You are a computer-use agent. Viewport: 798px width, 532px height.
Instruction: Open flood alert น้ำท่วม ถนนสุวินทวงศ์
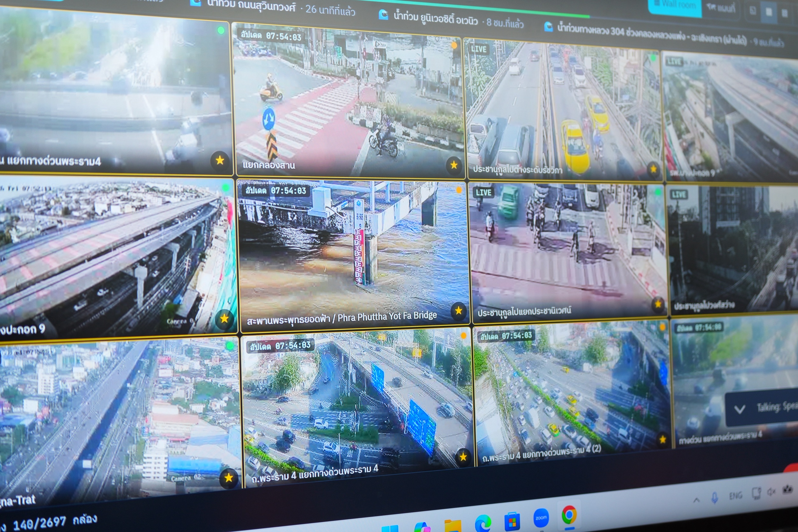point(273,7)
